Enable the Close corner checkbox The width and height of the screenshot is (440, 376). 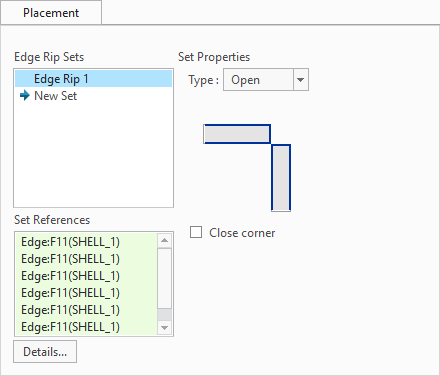[196, 232]
